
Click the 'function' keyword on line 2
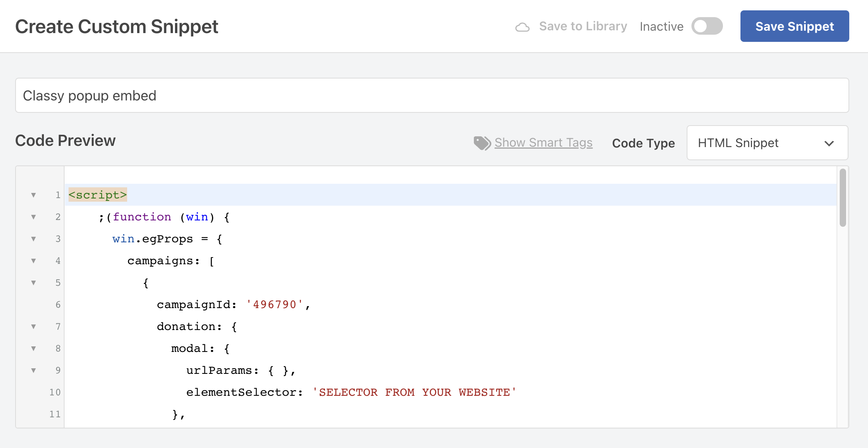point(142,217)
